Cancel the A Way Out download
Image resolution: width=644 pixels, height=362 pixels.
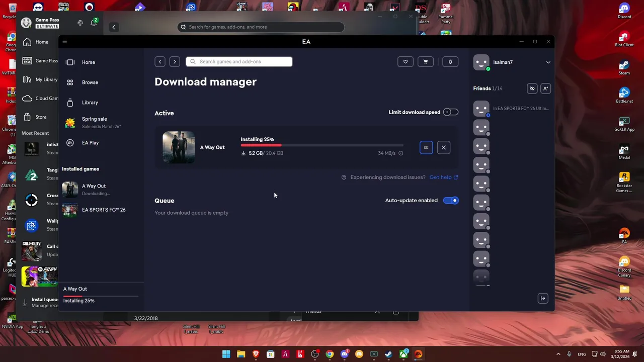click(444, 147)
